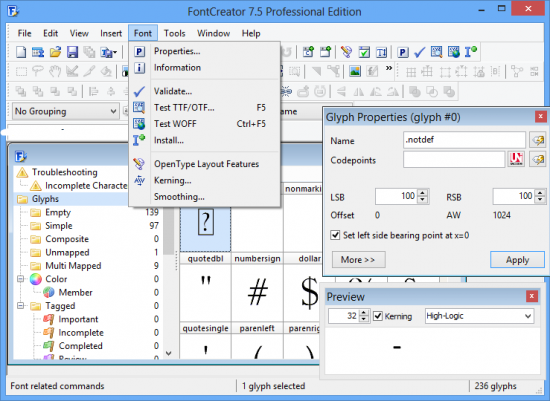Click the toolbar Install font icon

pyautogui.click(x=471, y=52)
